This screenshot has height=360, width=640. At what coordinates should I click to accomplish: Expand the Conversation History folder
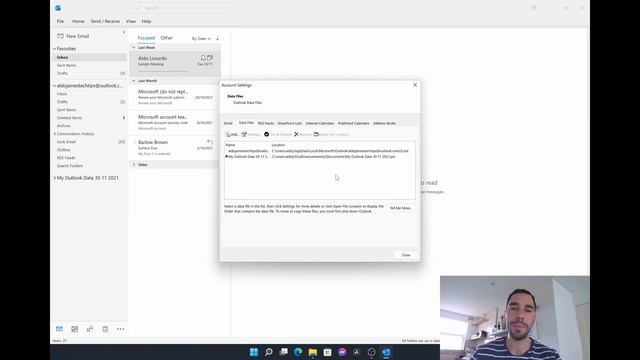55,134
